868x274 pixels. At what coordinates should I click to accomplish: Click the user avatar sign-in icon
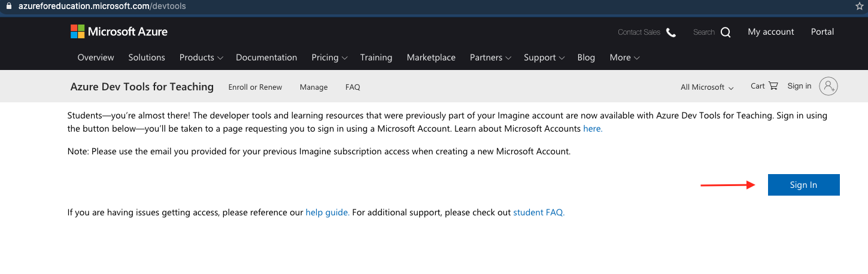[x=828, y=86]
